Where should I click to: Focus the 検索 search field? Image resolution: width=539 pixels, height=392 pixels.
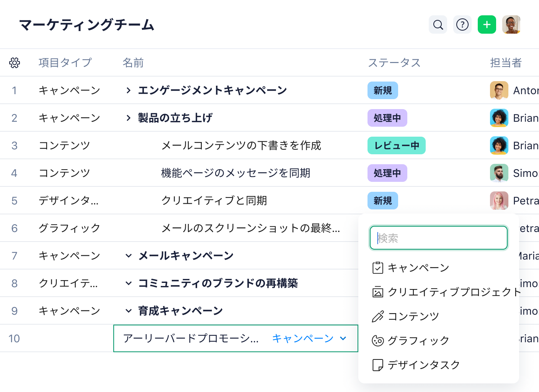coord(439,238)
